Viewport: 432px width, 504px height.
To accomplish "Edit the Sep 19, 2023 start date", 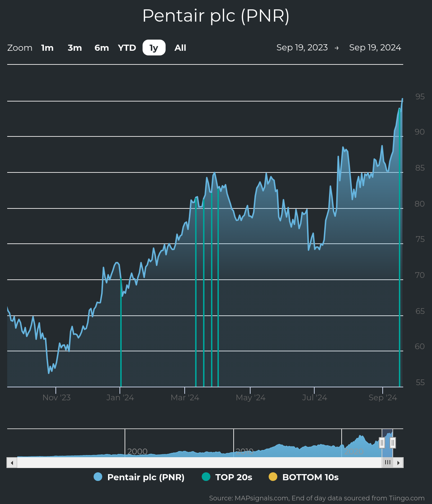I will 302,48.
